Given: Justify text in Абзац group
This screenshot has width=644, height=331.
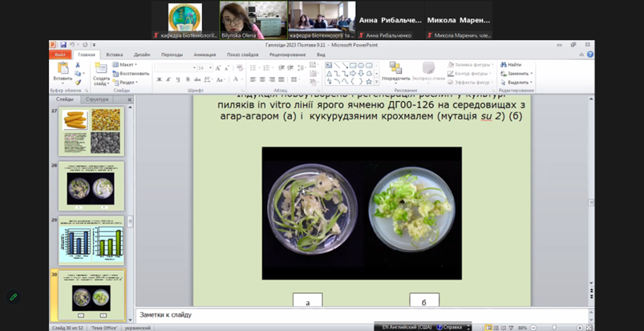Looking at the screenshot, I should click(x=281, y=79).
